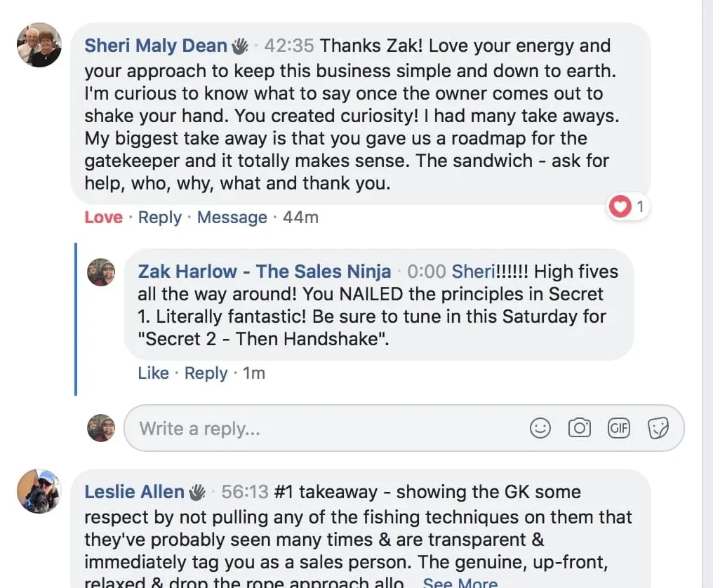This screenshot has height=588, width=713.
Task: Open the GIF picker in the reply box
Action: [619, 428]
